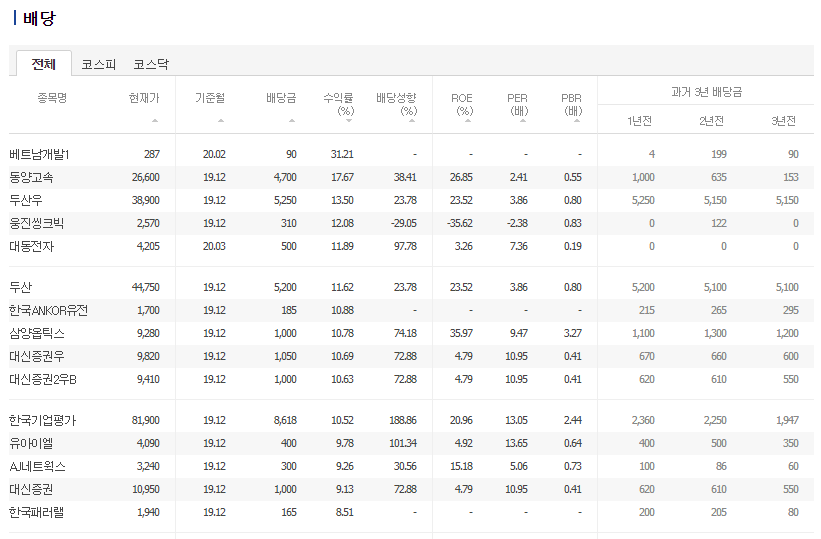
Task: Sort by 현재가 using its arrow
Action: (155, 121)
